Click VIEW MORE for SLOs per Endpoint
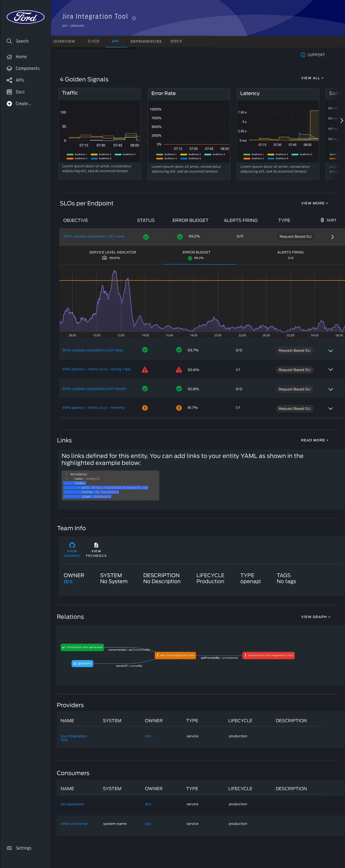Image resolution: width=345 pixels, height=868 pixels. pyautogui.click(x=314, y=203)
